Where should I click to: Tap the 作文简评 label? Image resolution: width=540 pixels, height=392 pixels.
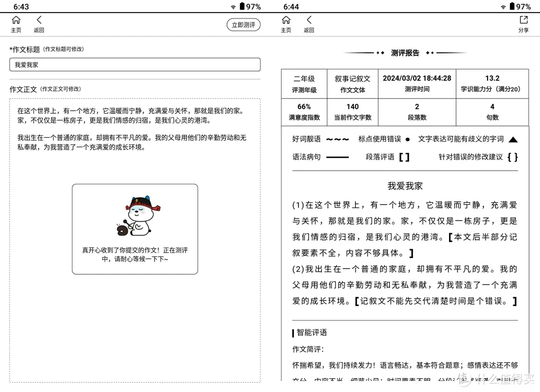pyautogui.click(x=308, y=349)
